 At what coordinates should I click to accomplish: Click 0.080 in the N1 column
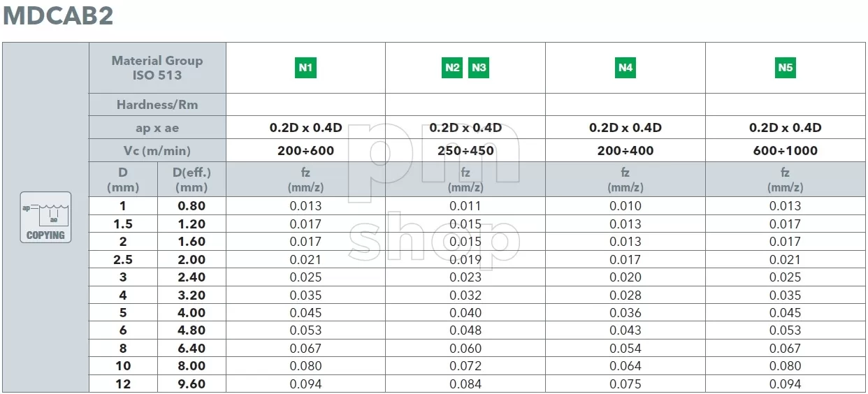tap(305, 366)
